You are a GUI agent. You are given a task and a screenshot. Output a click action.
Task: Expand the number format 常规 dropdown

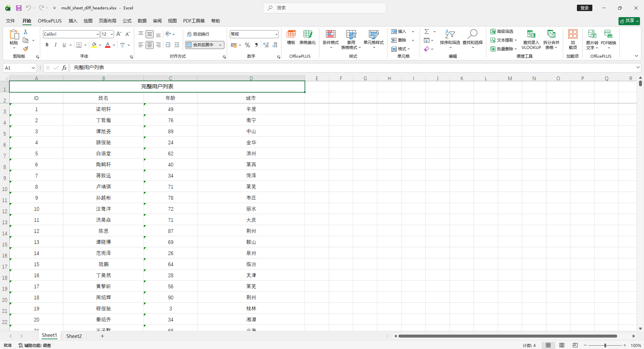coord(276,34)
